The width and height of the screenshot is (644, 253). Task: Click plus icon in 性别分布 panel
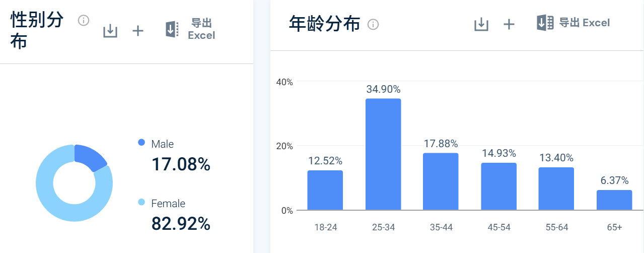point(138,31)
